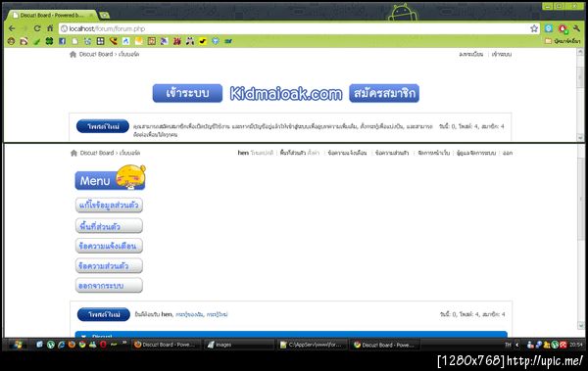Open the Facebook bookmark icon

click(x=63, y=41)
